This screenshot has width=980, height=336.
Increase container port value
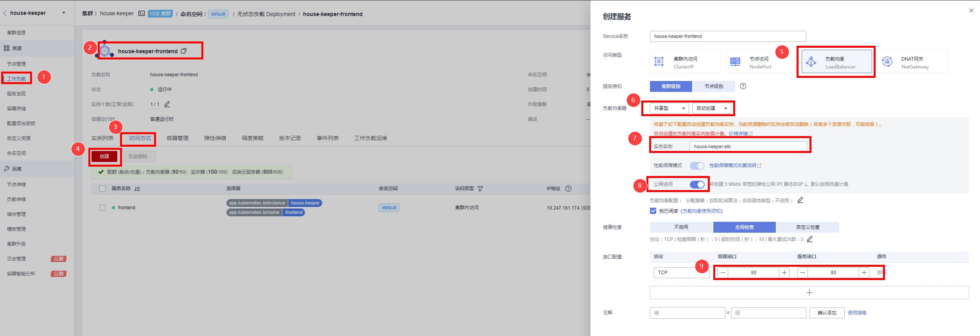coord(784,273)
